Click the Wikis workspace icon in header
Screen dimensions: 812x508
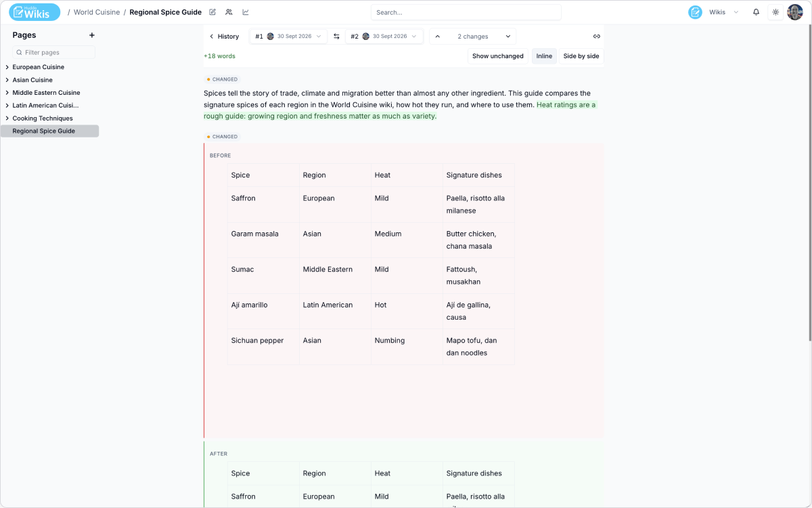(695, 12)
